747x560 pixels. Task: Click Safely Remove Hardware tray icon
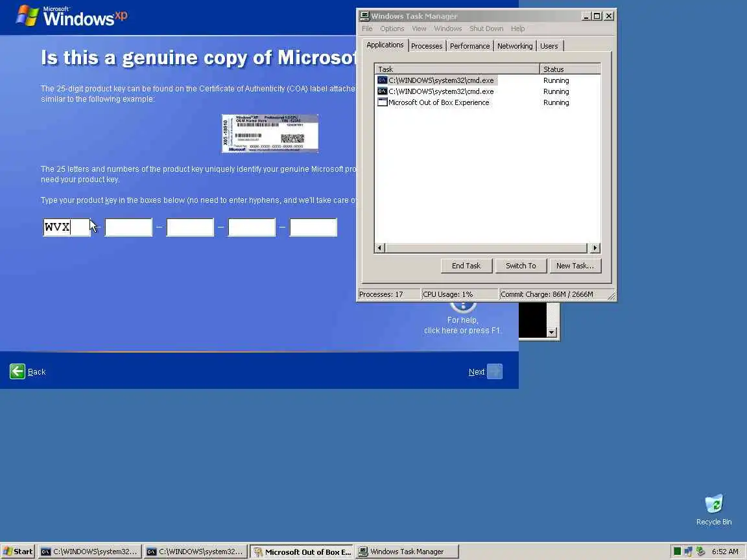(x=700, y=552)
